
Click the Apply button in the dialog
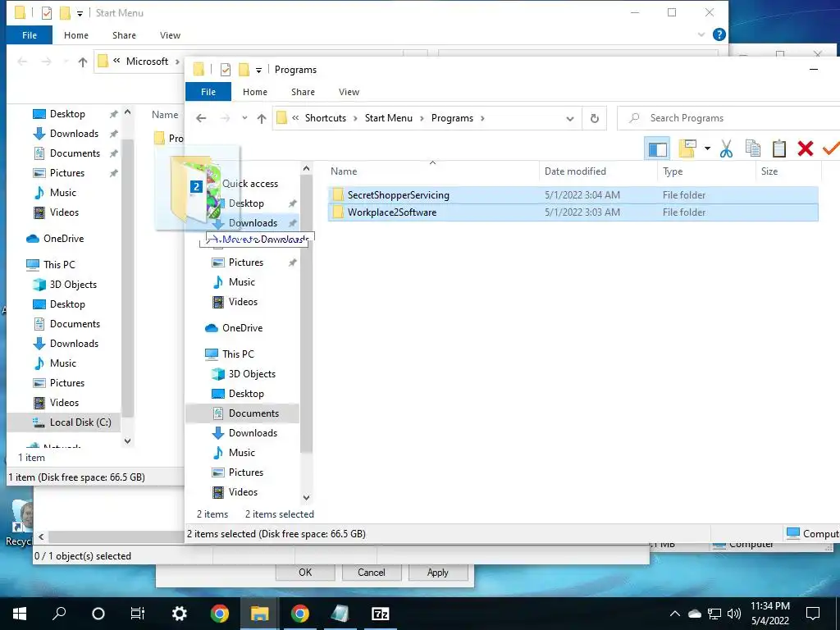(x=438, y=572)
